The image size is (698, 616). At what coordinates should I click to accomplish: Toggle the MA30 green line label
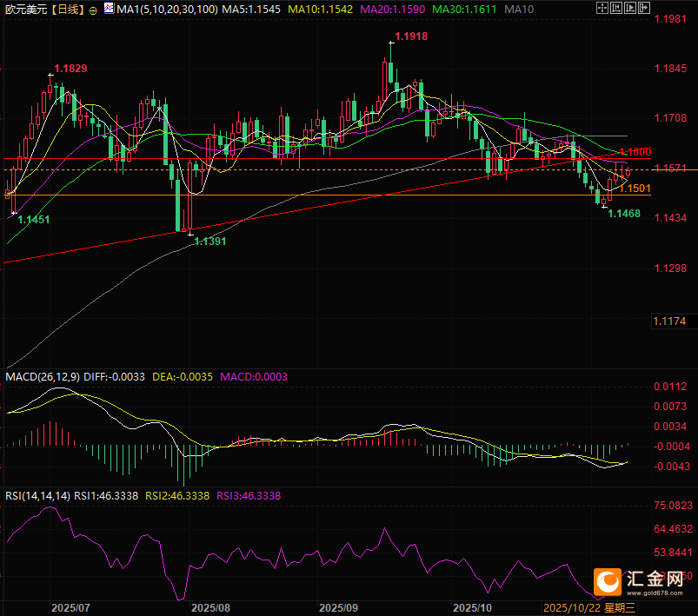point(464,10)
